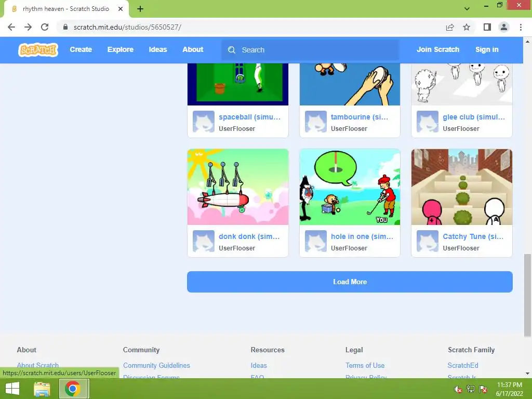Open Chrome profile avatar
This screenshot has width=532, height=399.
pos(504,27)
